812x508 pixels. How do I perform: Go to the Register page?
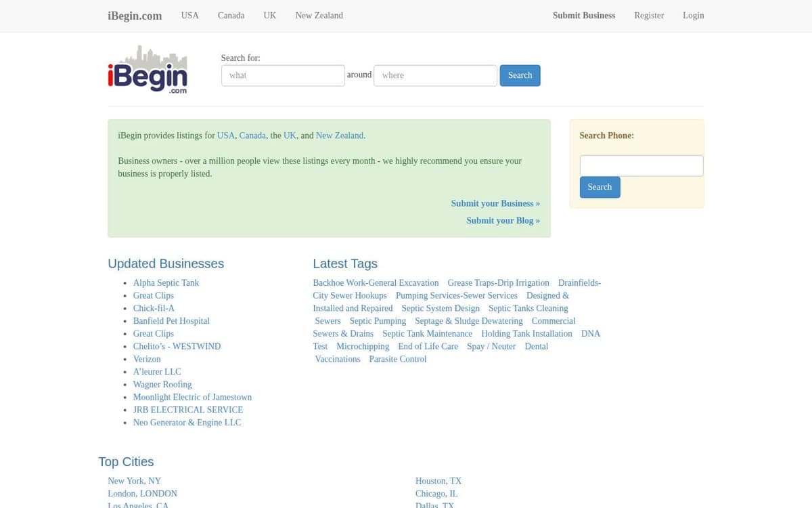pyautogui.click(x=649, y=16)
